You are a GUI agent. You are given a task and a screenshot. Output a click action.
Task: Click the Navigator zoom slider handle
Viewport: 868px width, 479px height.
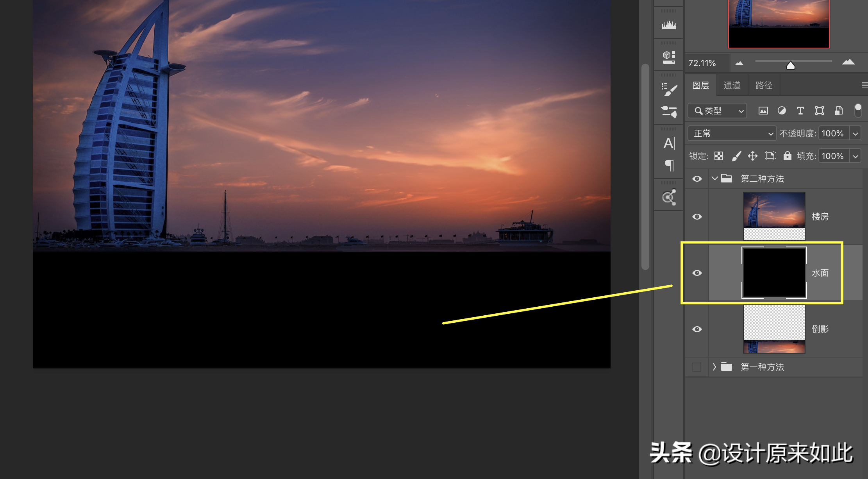791,66
